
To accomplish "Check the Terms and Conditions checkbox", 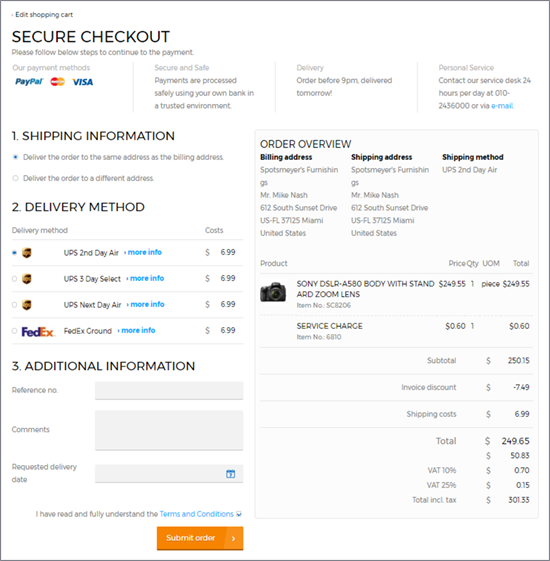I will pos(239,514).
